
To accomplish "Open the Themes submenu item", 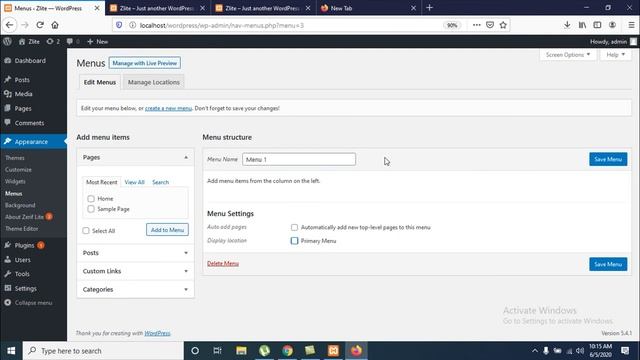I will tap(15, 158).
